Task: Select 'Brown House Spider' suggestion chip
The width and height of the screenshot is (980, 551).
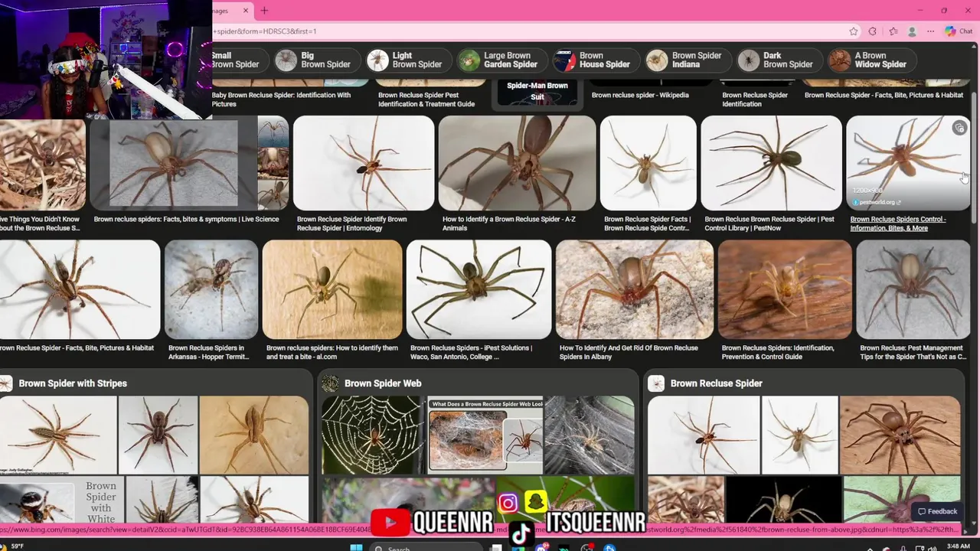Action: pos(594,60)
